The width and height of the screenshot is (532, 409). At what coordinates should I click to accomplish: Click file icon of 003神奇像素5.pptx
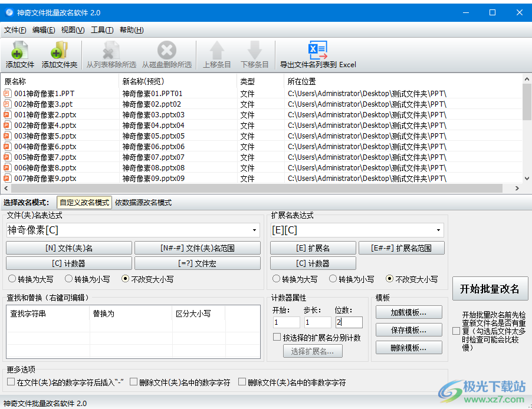tap(7, 136)
